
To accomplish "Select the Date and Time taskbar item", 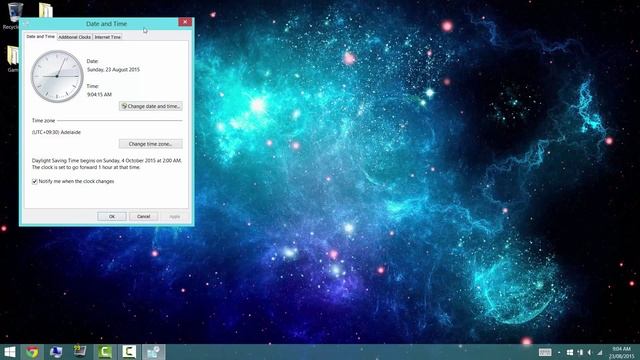I will coord(153,352).
